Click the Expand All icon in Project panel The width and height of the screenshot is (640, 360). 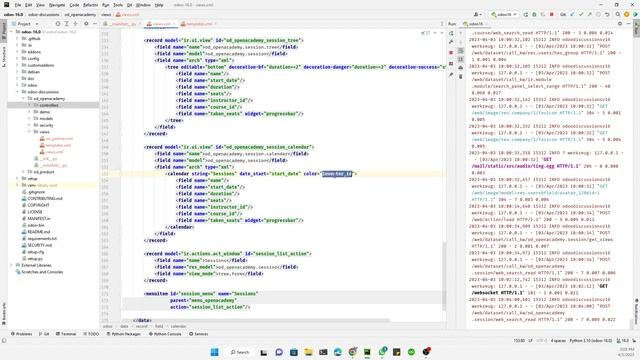tap(67, 24)
